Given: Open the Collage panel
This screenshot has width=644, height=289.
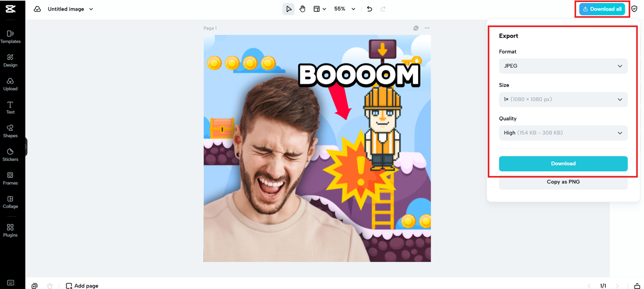Looking at the screenshot, I should (10, 202).
